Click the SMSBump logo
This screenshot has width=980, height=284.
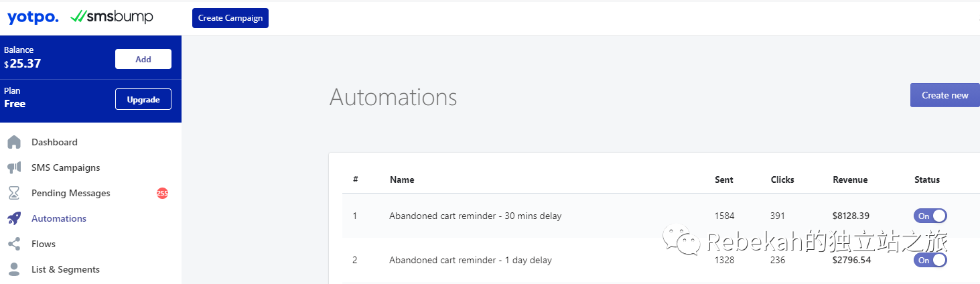[x=111, y=17]
